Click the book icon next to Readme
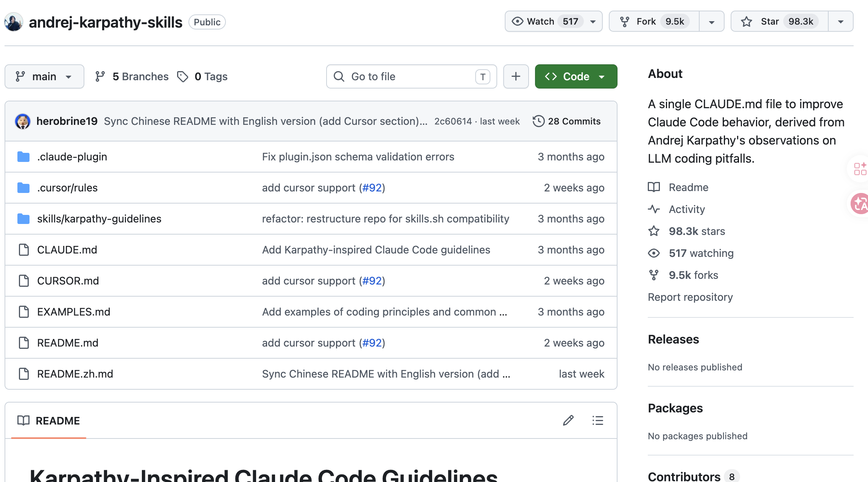This screenshot has width=868, height=482. point(654,187)
